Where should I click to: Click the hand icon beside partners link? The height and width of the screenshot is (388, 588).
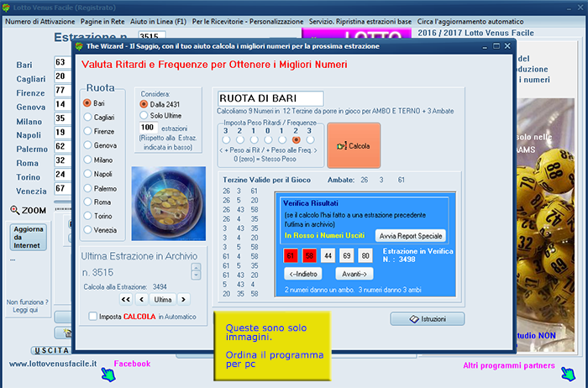coord(568,374)
